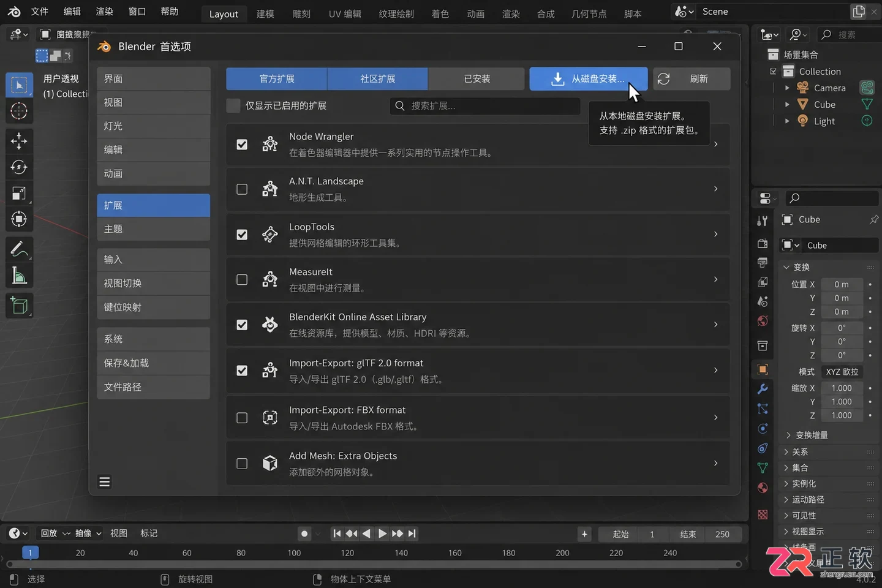The image size is (882, 588).
Task: Open the 保存&加载 preferences section
Action: pos(153,363)
